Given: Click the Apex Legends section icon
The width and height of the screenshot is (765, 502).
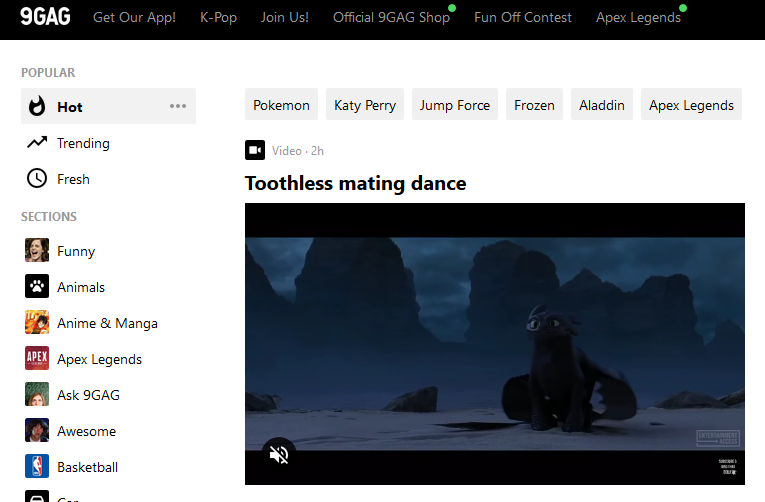Looking at the screenshot, I should (x=37, y=359).
